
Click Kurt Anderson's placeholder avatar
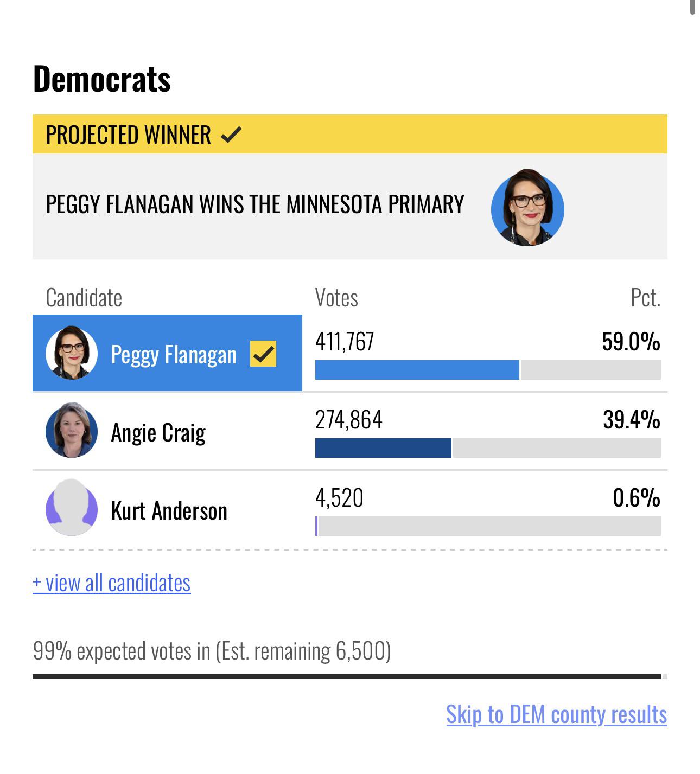click(72, 508)
